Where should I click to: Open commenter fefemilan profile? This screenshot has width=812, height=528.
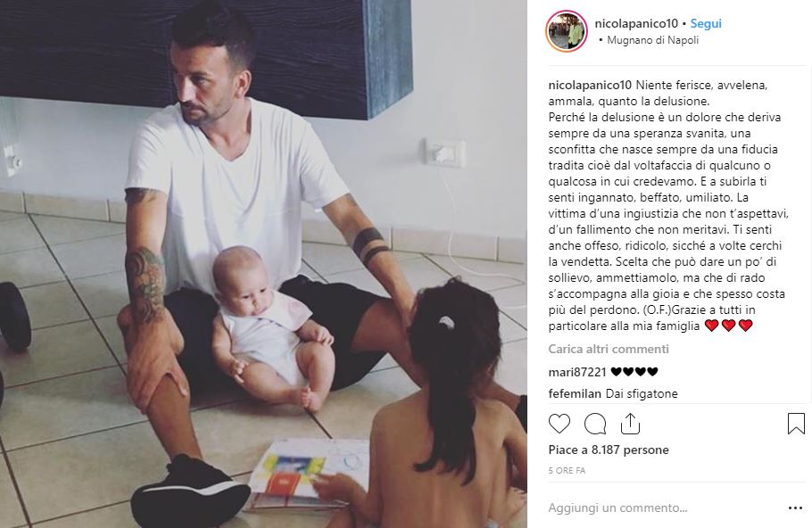(x=575, y=393)
